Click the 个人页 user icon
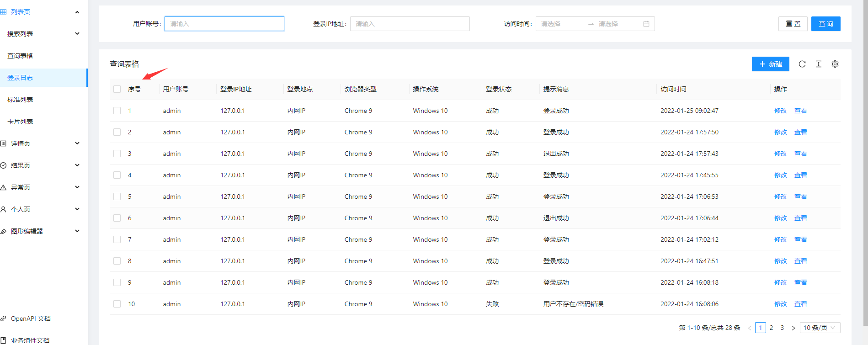The height and width of the screenshot is (345, 868). 3,209
